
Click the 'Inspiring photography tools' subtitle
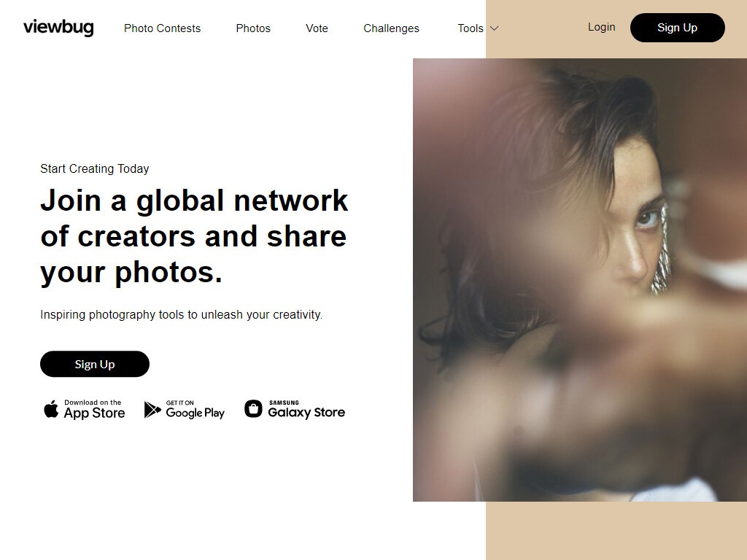(181, 315)
